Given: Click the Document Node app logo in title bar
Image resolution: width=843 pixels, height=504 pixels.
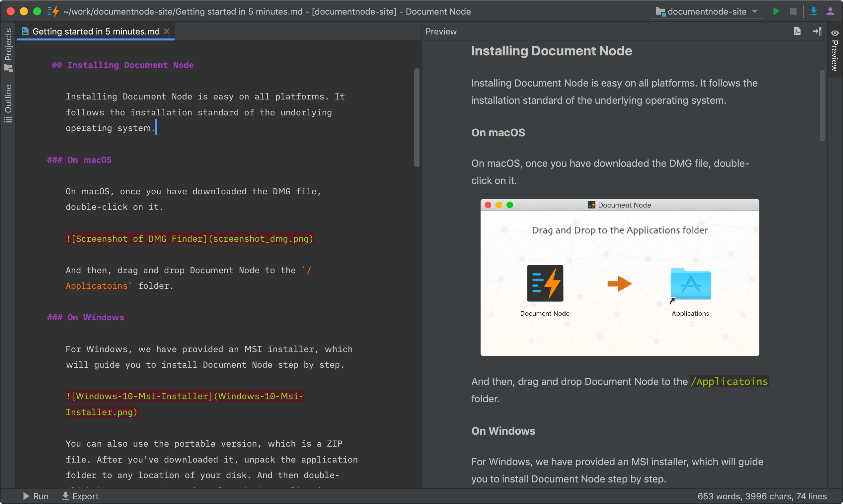Looking at the screenshot, I should coord(53,11).
